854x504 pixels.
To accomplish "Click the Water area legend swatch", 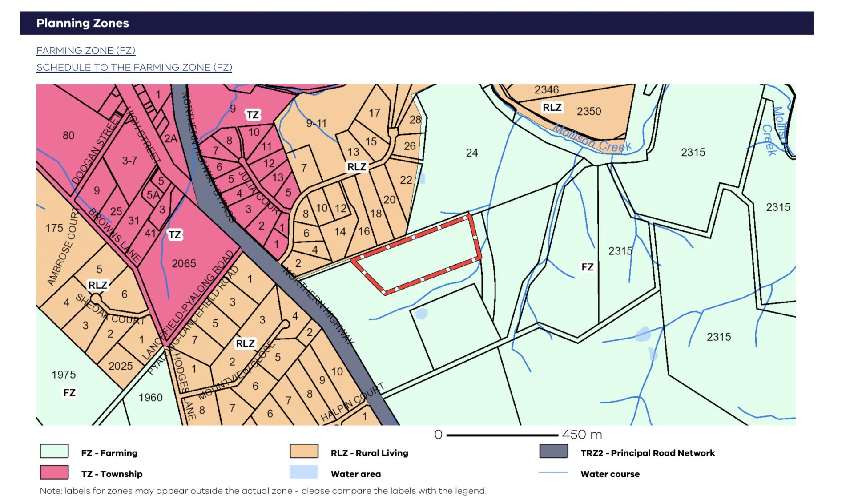I will pos(304,472).
